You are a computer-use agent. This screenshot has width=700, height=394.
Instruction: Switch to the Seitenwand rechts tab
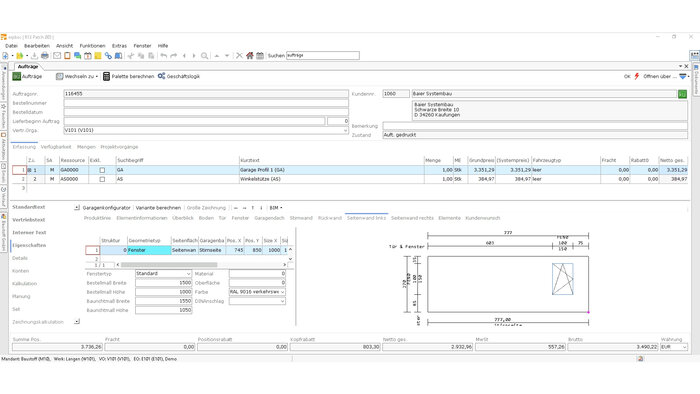point(412,218)
